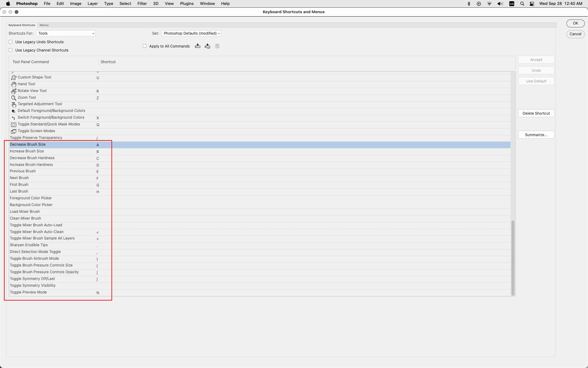Screen dimensions: 588x368
Task: Click the Custom Shape Tool icon
Action: [13, 78]
